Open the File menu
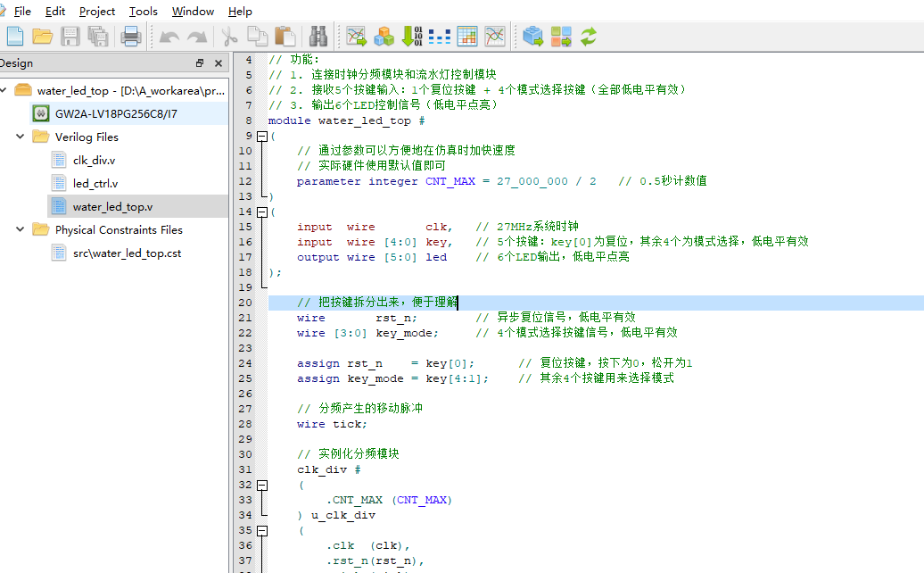Screen dimensions: 924x573 click(x=22, y=12)
